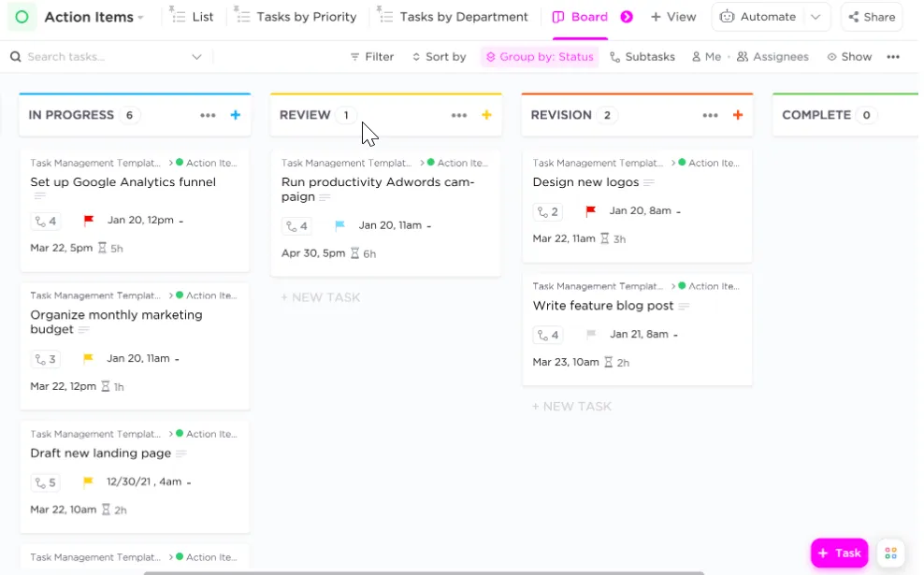
Task: Open the Tasks by Priority tab
Action: tap(296, 17)
